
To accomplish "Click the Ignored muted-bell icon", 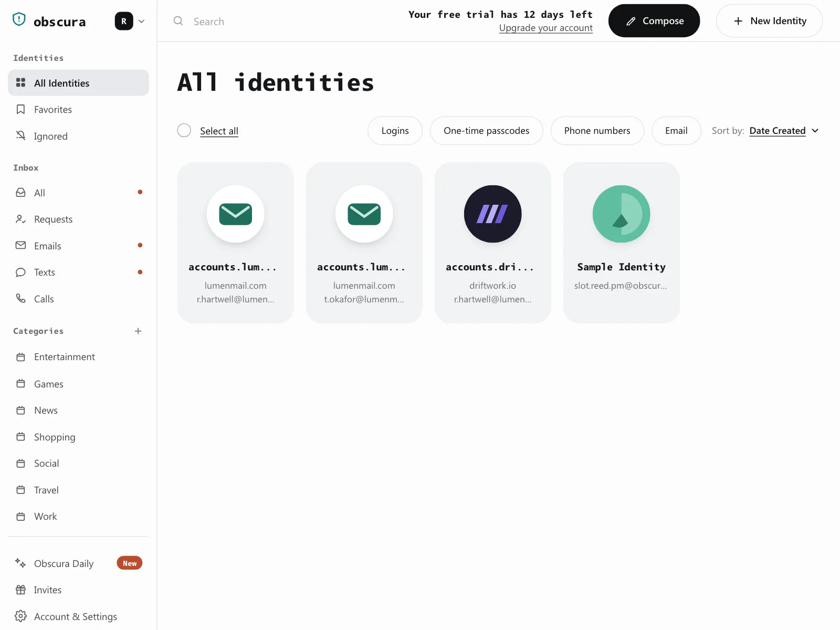I will [x=21, y=135].
